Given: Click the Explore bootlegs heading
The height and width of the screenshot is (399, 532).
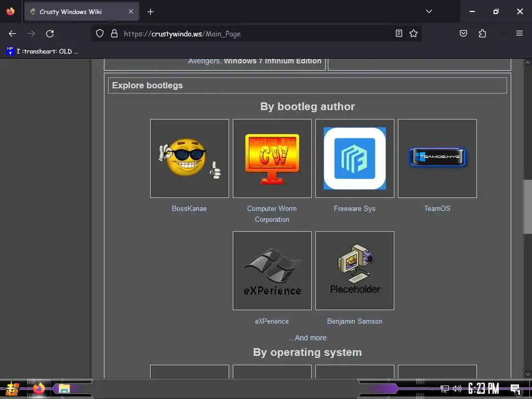Looking at the screenshot, I should click(x=147, y=85).
